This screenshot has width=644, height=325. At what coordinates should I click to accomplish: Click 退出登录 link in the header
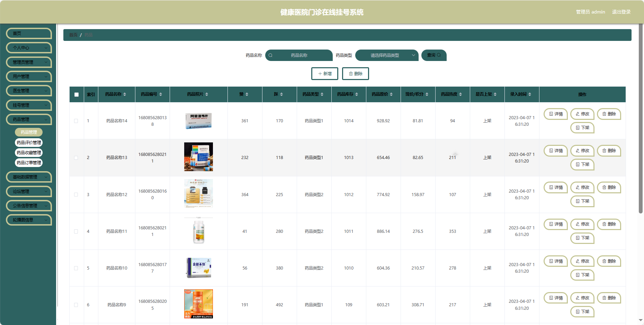(x=621, y=12)
